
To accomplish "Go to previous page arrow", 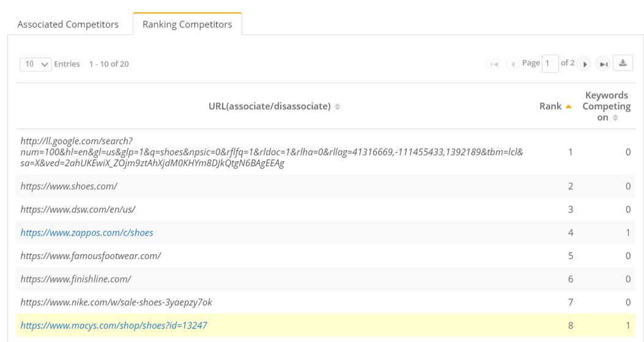I will pos(512,64).
